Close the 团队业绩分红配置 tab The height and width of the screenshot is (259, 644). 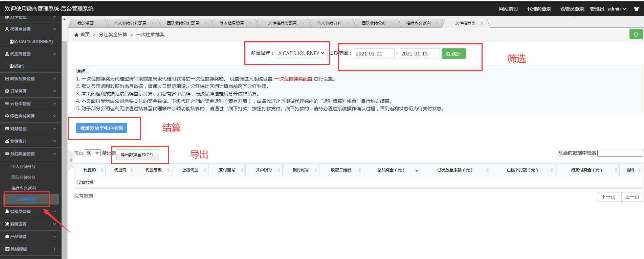coord(205,23)
